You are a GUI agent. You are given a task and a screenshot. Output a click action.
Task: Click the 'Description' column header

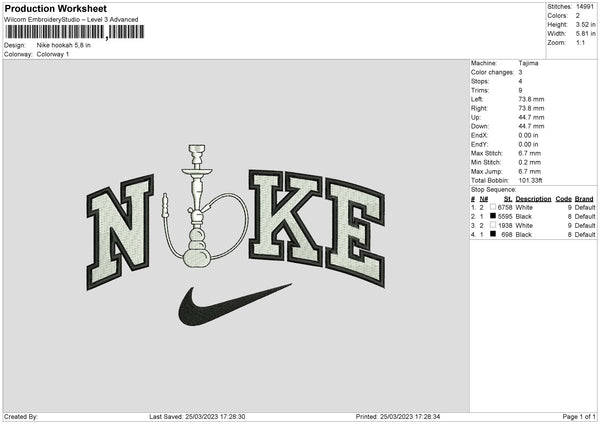(533, 199)
